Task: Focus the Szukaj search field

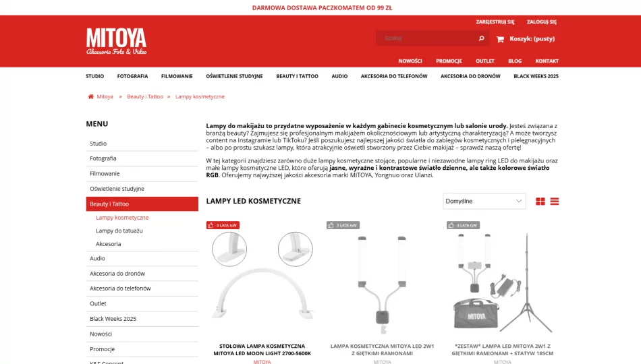Action: 427,38
